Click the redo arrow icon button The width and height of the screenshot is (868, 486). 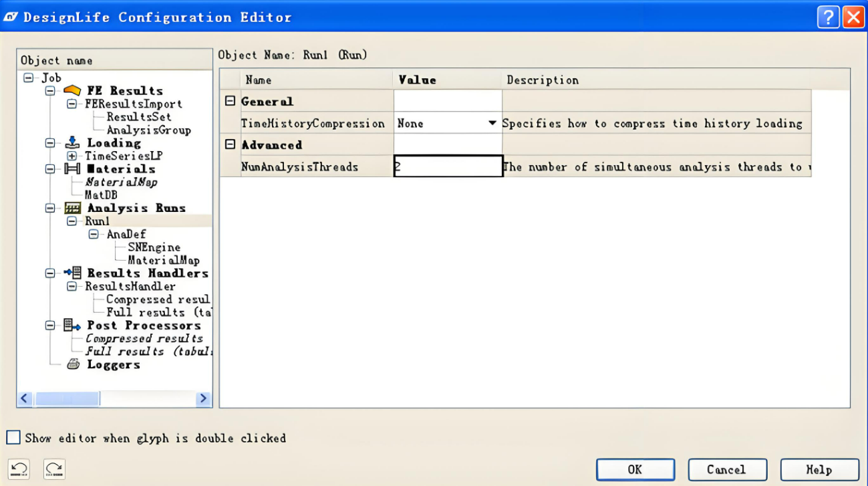[x=54, y=469]
